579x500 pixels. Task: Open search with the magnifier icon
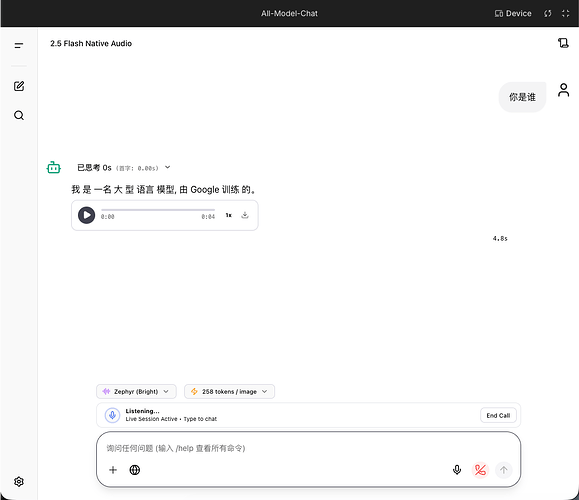pos(19,116)
